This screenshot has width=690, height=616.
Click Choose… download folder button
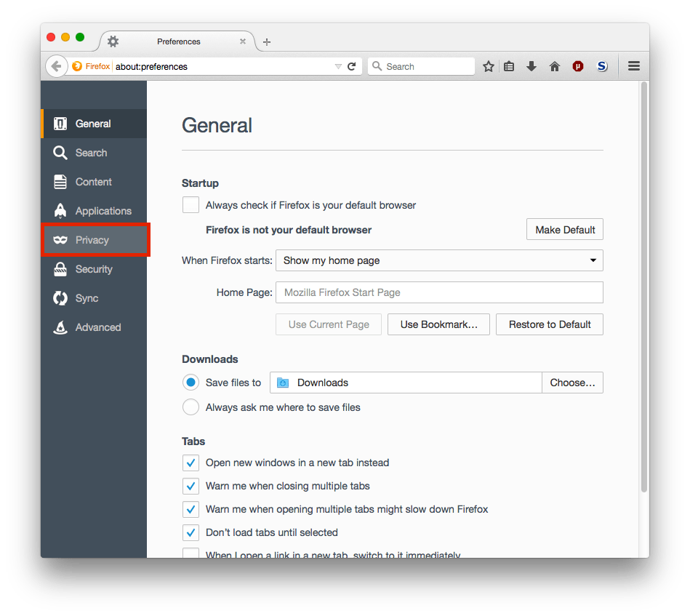[572, 383]
